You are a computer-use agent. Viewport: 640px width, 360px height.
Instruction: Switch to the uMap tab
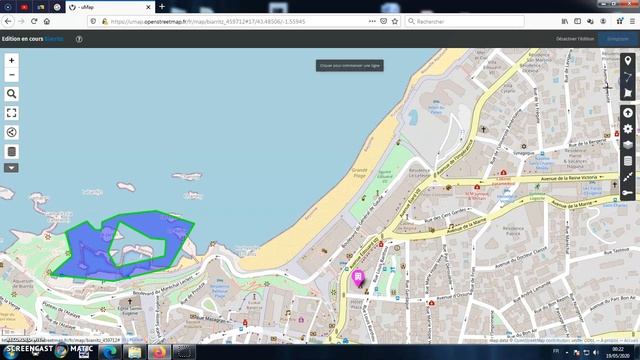(107, 7)
